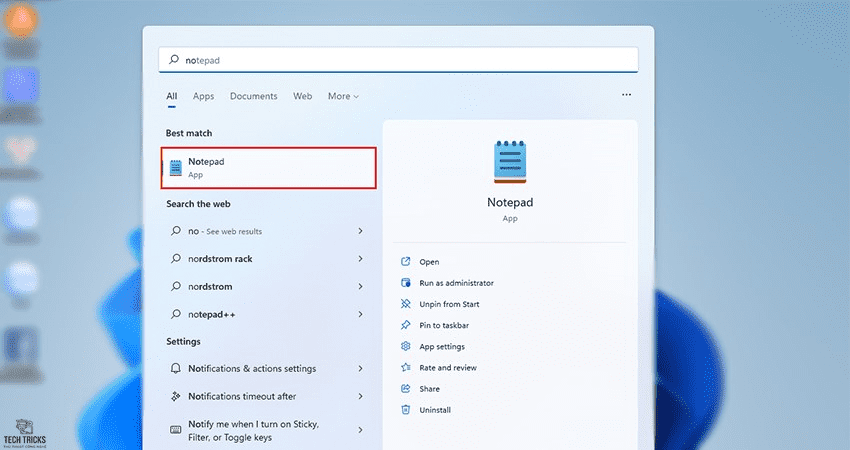Click the App settings gear icon
Screen dimensions: 850x450
(405, 346)
